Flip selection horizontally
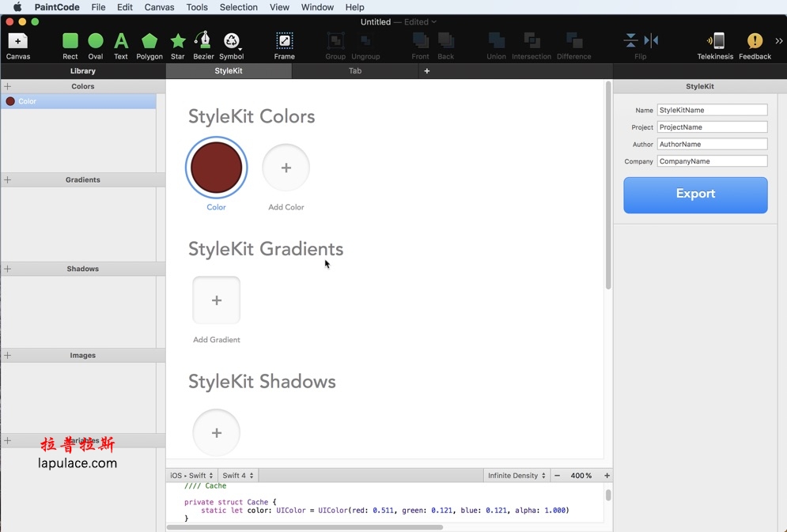 (x=651, y=40)
